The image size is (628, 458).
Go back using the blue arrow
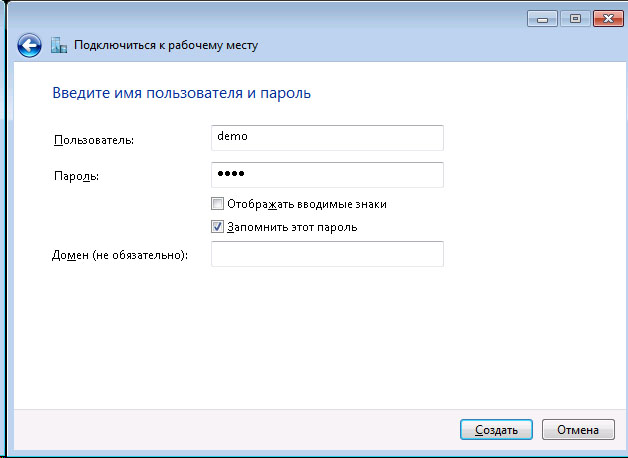coord(29,44)
